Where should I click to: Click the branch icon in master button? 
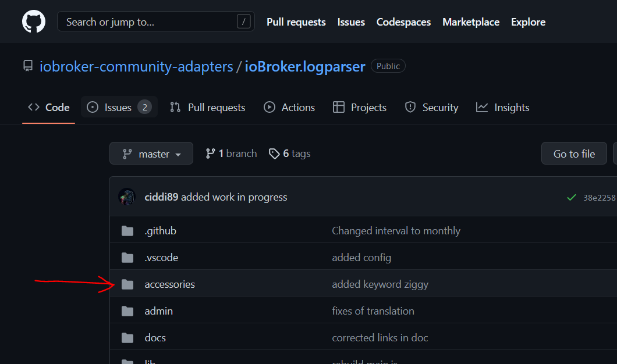coord(127,154)
